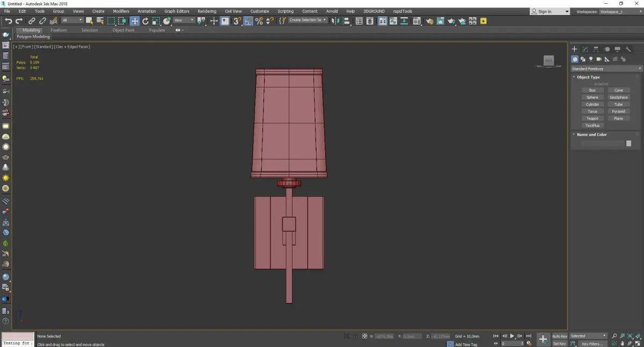Toggle Auto Key animation mode

559,336
